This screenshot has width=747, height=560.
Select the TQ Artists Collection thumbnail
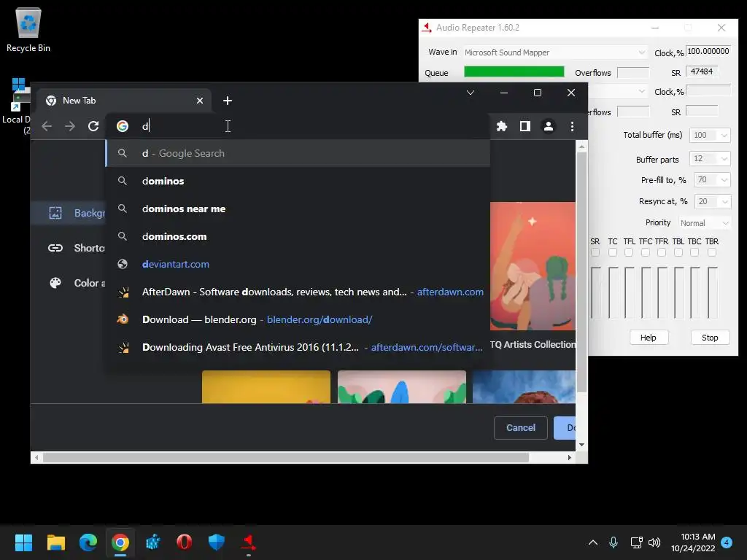533,266
